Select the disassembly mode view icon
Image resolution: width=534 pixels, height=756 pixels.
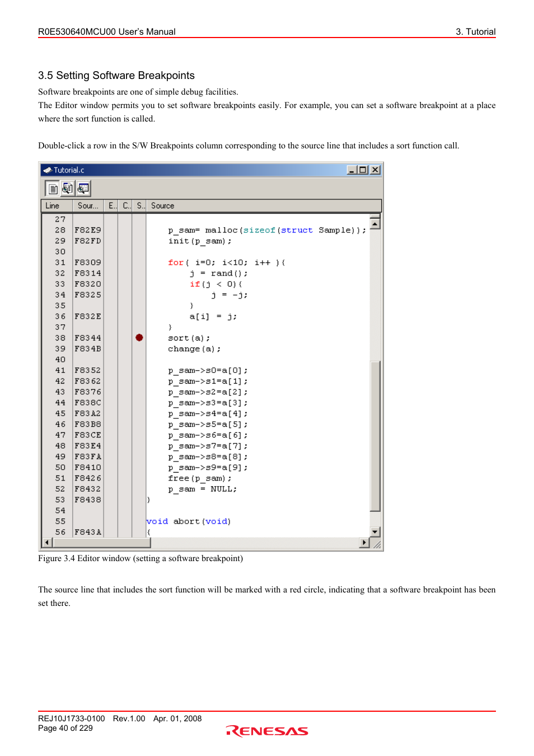coord(83,189)
